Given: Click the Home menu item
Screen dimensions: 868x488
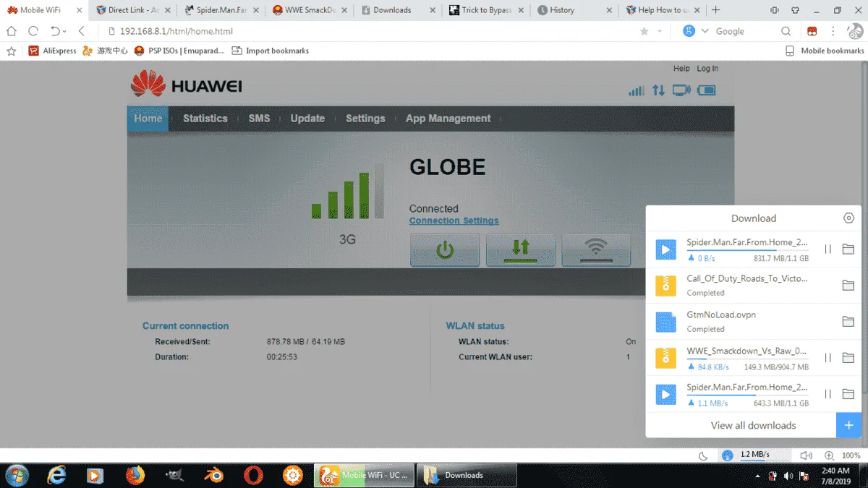Looking at the screenshot, I should 148,119.
